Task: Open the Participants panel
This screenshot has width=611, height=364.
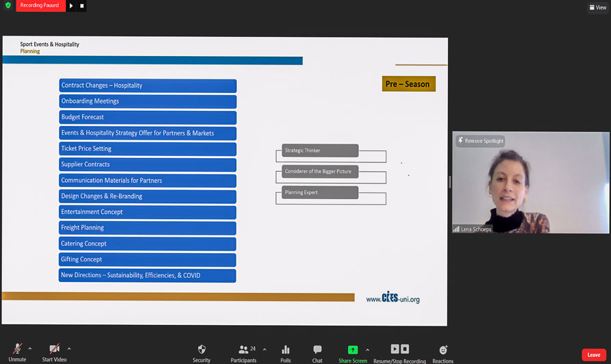Action: [244, 353]
